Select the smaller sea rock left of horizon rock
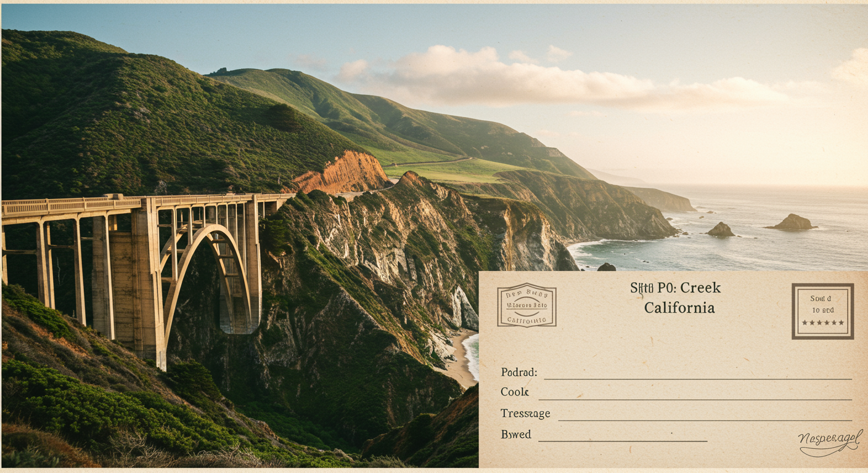Screen dimensions: 868x473 [x=721, y=230]
